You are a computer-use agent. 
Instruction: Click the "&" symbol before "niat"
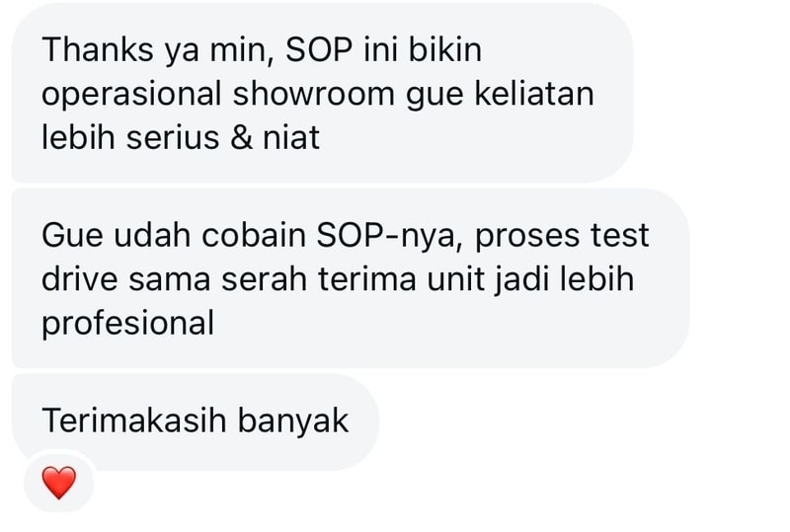tap(241, 137)
